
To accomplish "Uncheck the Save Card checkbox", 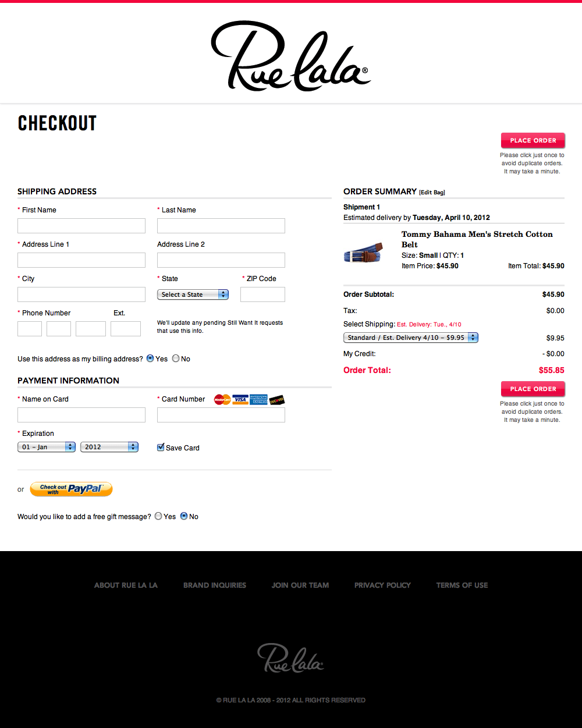I will tap(161, 447).
